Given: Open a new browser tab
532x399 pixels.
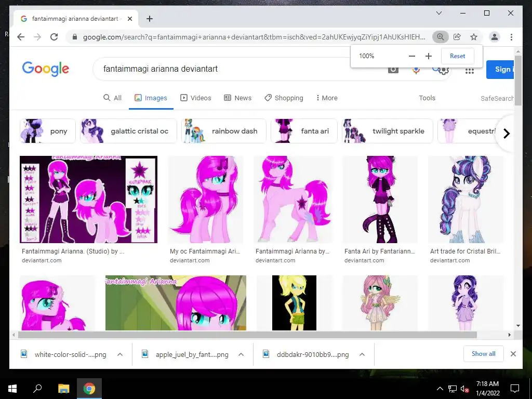Looking at the screenshot, I should (x=149, y=19).
